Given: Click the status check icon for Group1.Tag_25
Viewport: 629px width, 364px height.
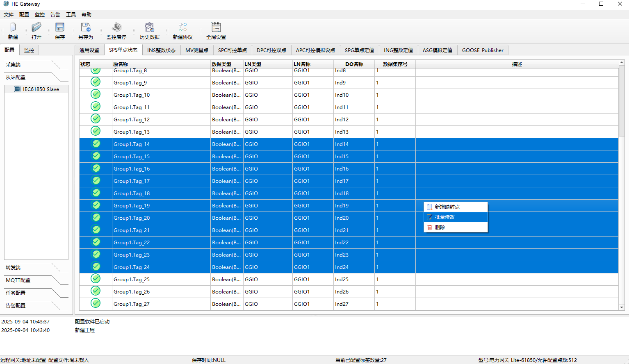Looking at the screenshot, I should [96, 279].
